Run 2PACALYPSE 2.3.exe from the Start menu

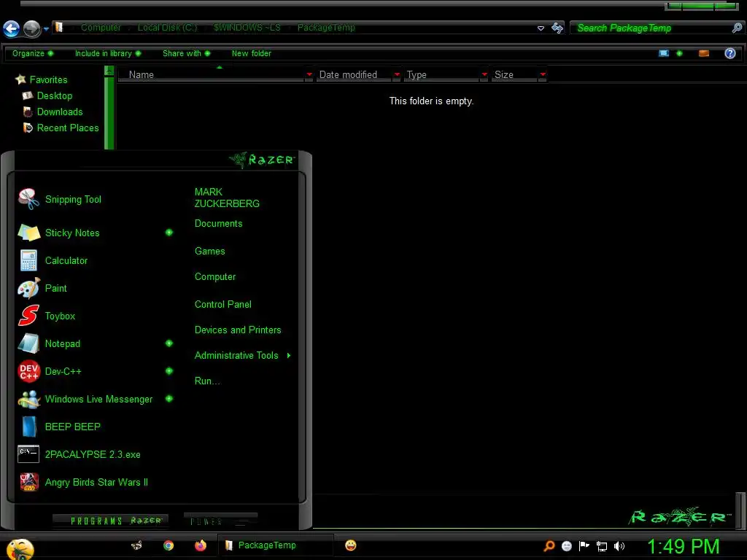pos(93,454)
